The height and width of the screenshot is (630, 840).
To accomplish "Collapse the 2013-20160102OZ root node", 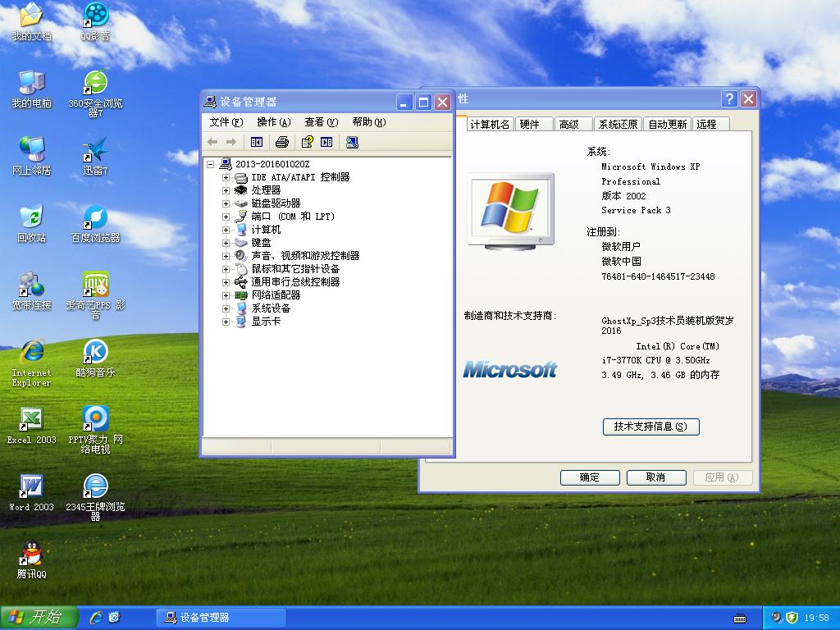I will (211, 164).
